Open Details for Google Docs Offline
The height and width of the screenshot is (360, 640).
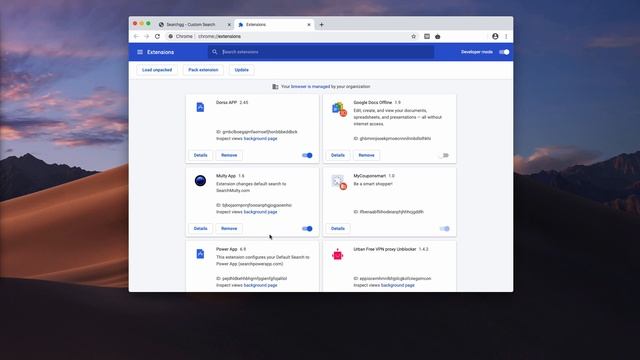click(x=338, y=155)
